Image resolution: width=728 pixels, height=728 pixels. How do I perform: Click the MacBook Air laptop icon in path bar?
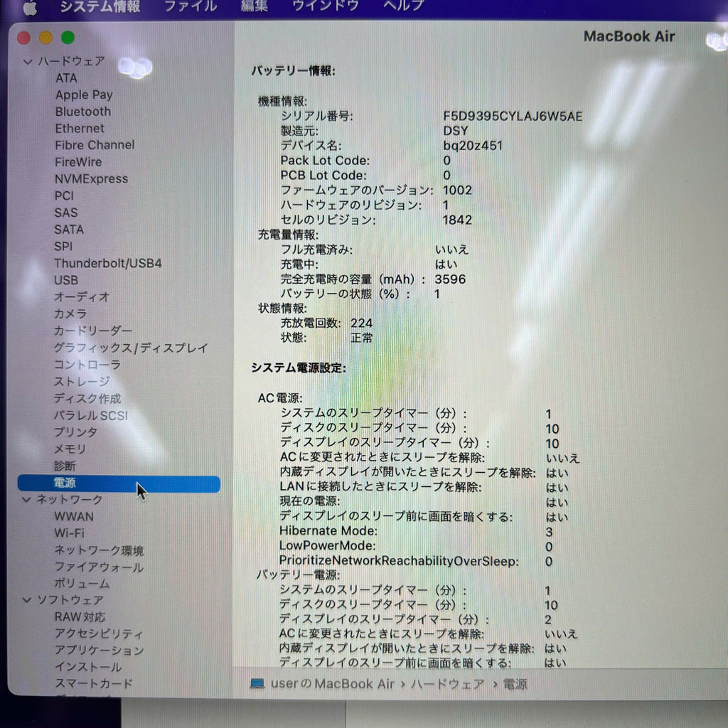tap(257, 683)
